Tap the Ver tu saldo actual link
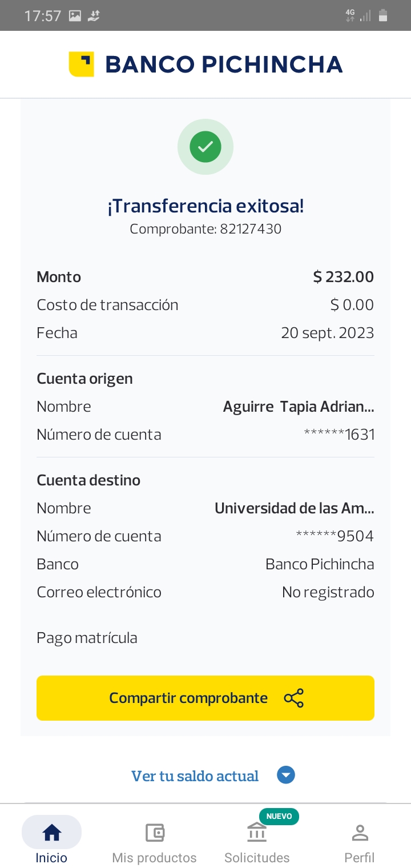Viewport: 411px width, 868px height. [195, 776]
